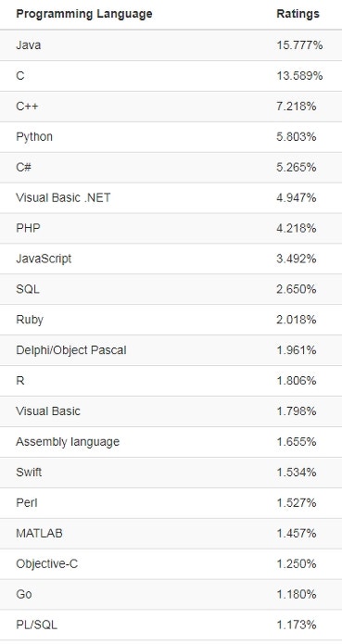The width and height of the screenshot is (342, 644).
Task: Click the PL/SQL language entry
Action: (36, 625)
